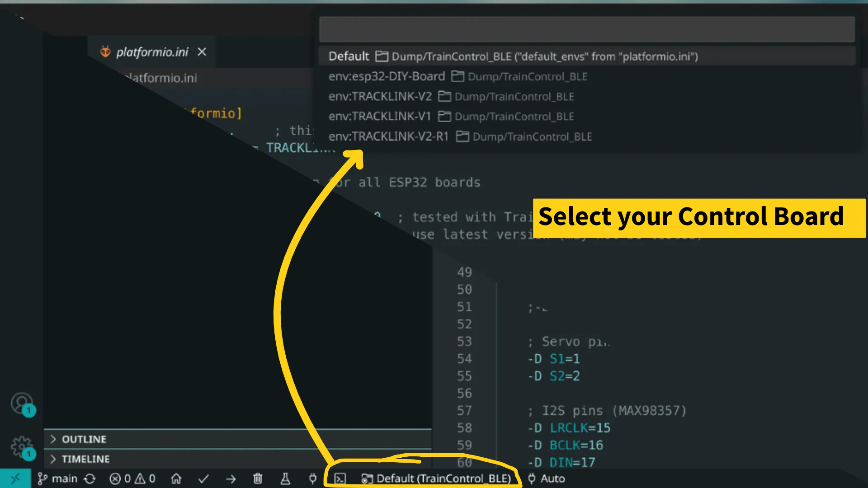Screen dimensions: 868x488
Task: Click the Auto upload port button
Action: click(547, 479)
